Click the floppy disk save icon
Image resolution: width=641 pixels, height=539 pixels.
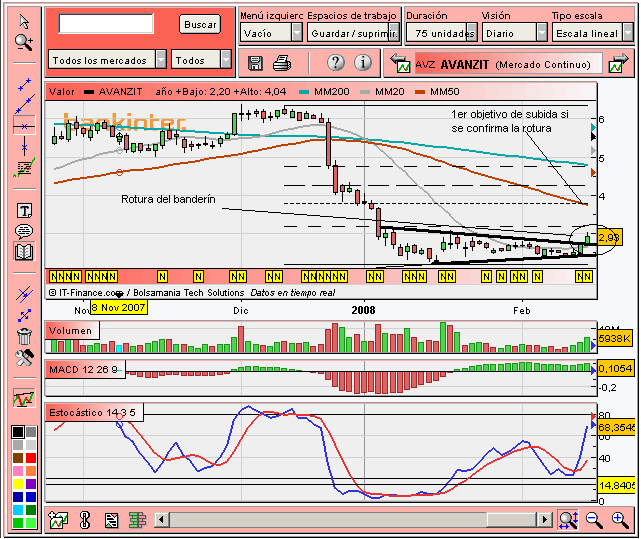coord(256,63)
